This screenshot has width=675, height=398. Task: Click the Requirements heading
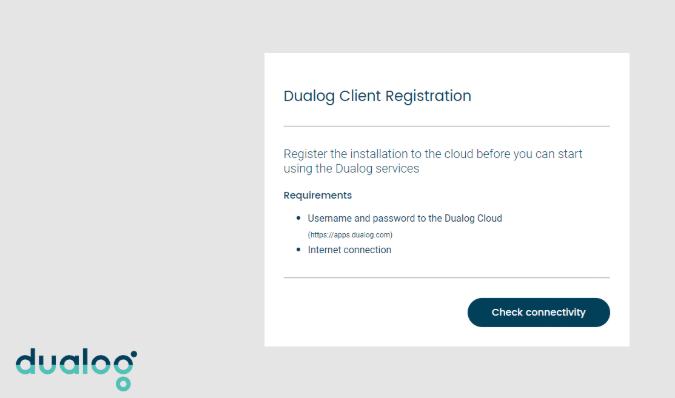tap(318, 195)
